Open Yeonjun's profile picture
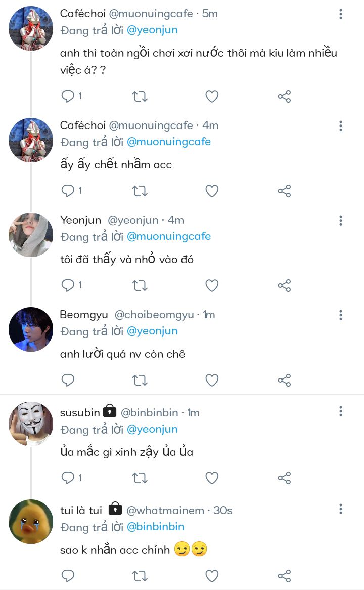Image resolution: width=364 pixels, height=590 pixels. [31, 235]
